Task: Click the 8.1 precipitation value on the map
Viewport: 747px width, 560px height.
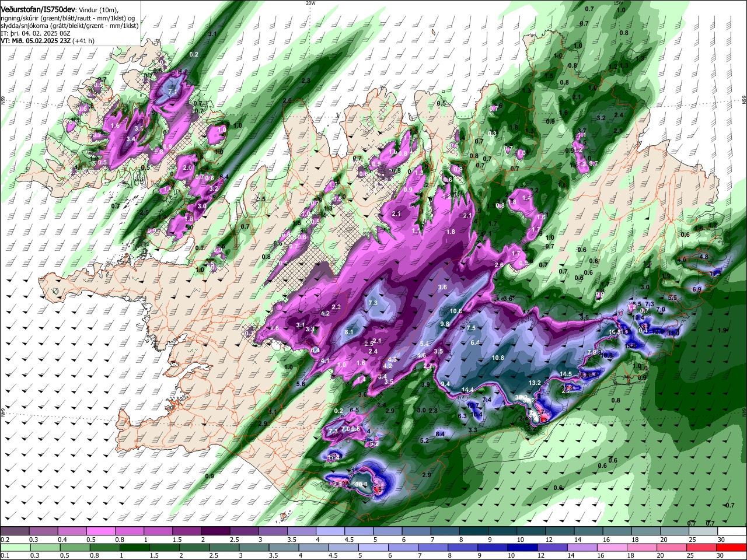Action: click(x=350, y=332)
